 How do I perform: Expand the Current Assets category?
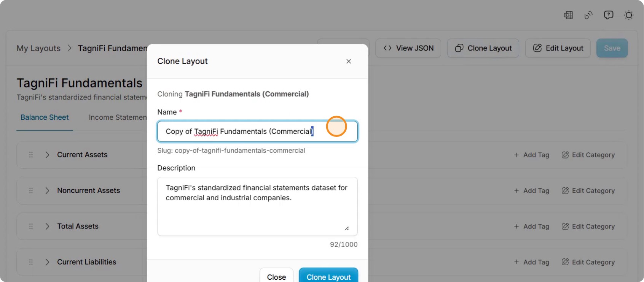click(47, 155)
